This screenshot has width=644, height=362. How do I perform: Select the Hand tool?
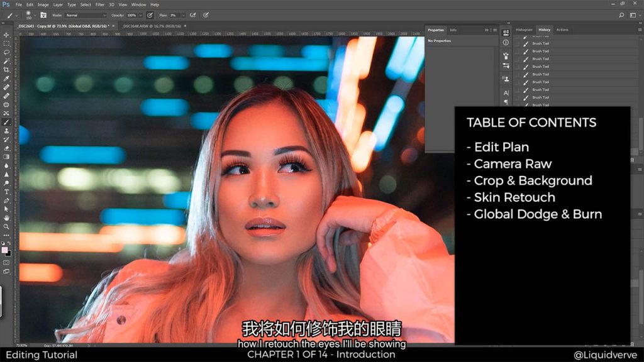click(x=6, y=218)
